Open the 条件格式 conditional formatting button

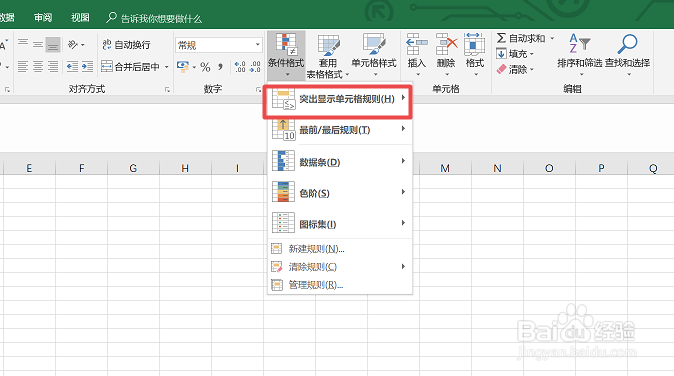click(x=286, y=55)
